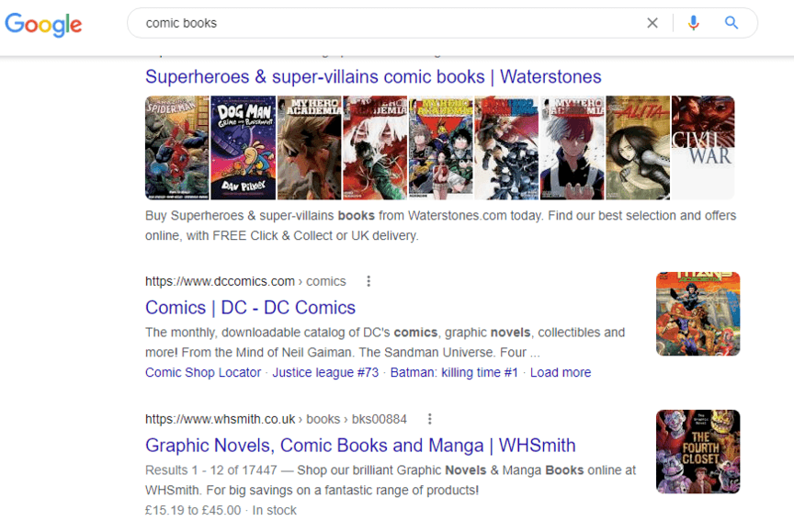Open The Fourth Closet thumbnail image
Image resolution: width=794 pixels, height=532 pixels.
pos(698,451)
